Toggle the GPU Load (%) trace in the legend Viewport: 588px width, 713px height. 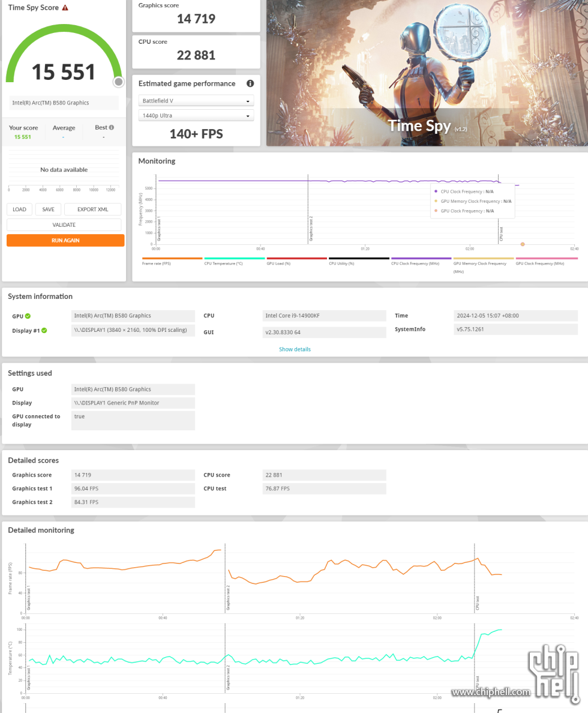296,258
